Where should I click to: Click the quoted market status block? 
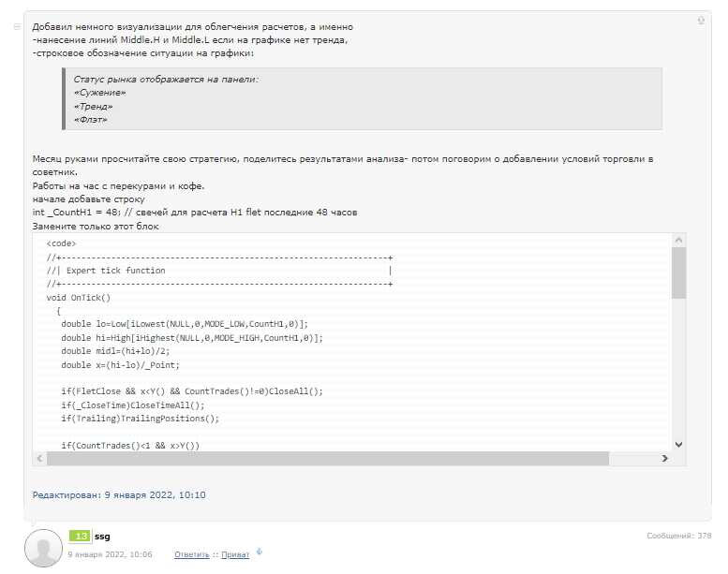361,99
